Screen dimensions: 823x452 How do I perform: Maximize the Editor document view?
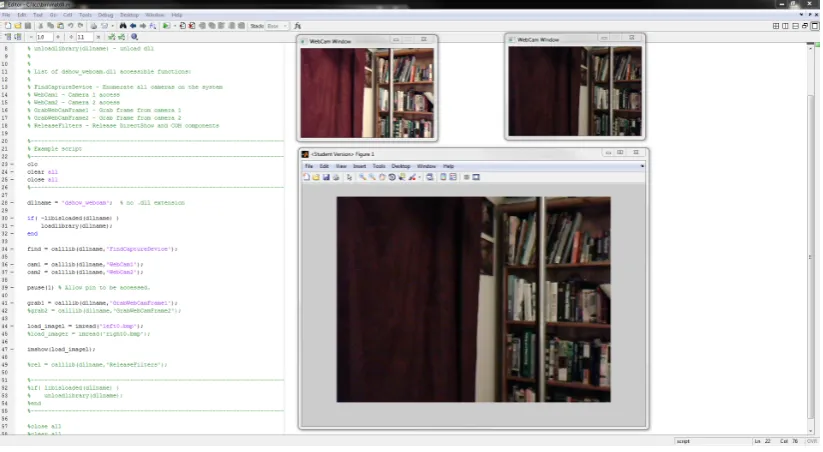(815, 26)
